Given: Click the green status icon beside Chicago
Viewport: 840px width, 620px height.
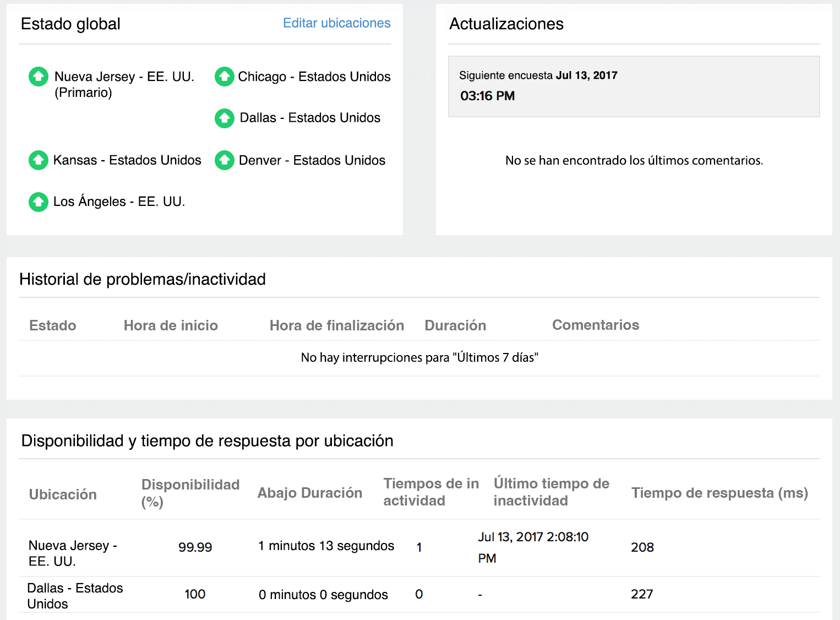Looking at the screenshot, I should [224, 77].
